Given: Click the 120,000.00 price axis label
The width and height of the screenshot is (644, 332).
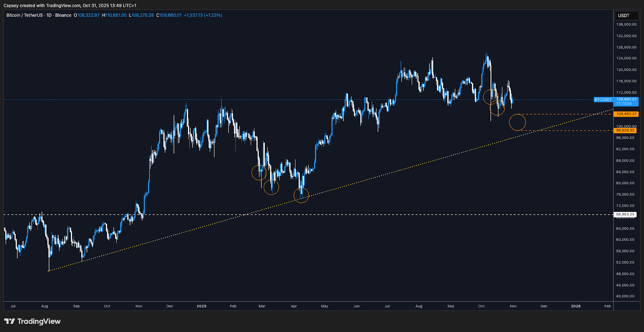Looking at the screenshot, I should pyautogui.click(x=626, y=70).
